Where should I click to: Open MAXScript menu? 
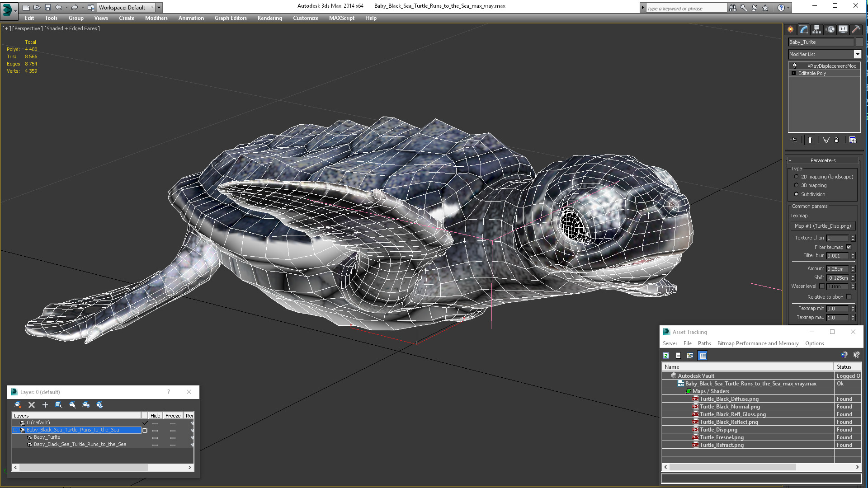point(342,18)
